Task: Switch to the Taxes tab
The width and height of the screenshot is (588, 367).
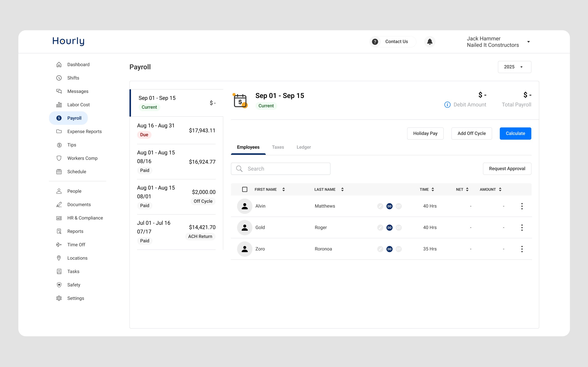Action: pos(278,147)
